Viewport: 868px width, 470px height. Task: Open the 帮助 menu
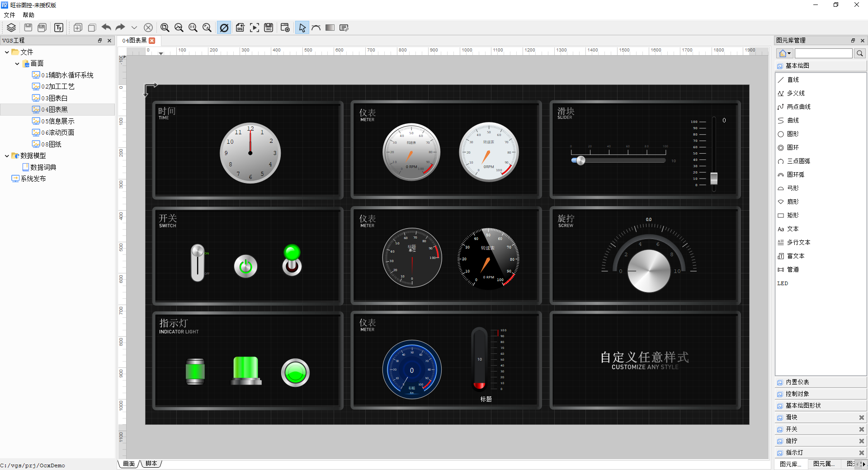tap(28, 15)
